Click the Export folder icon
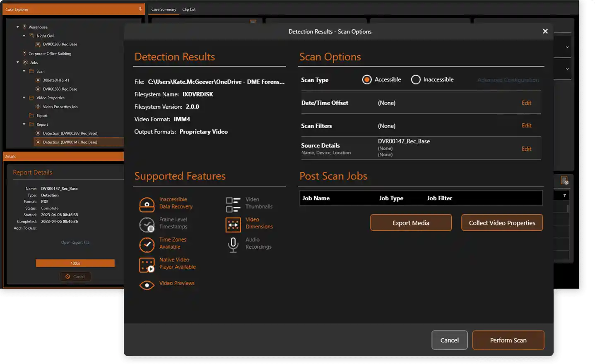The height and width of the screenshot is (364, 595). pyautogui.click(x=31, y=115)
